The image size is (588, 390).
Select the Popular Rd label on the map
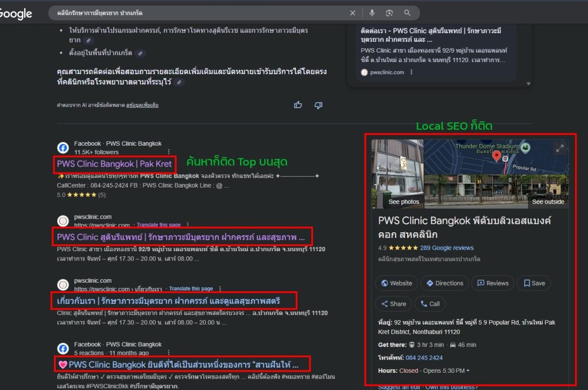pyautogui.click(x=524, y=168)
